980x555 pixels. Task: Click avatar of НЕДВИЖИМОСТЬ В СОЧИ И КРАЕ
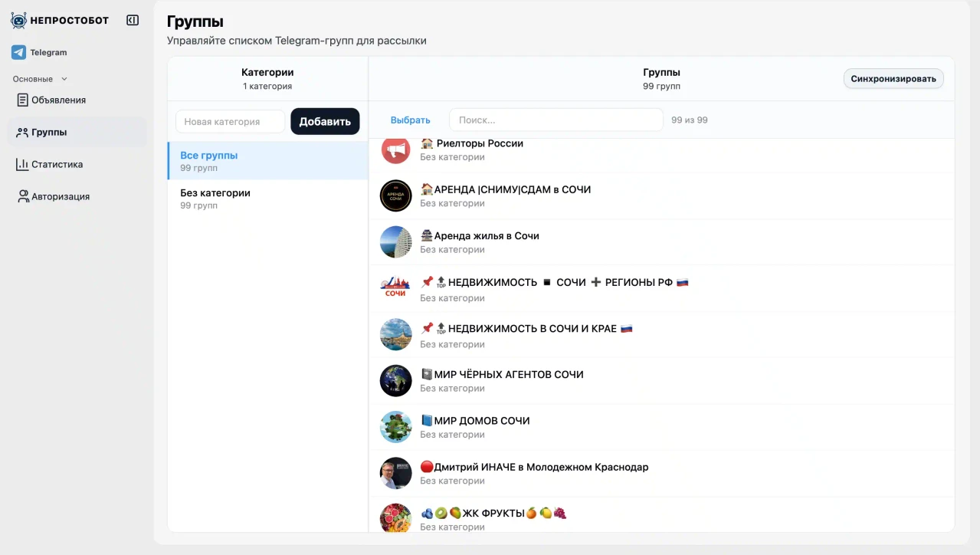coord(396,334)
